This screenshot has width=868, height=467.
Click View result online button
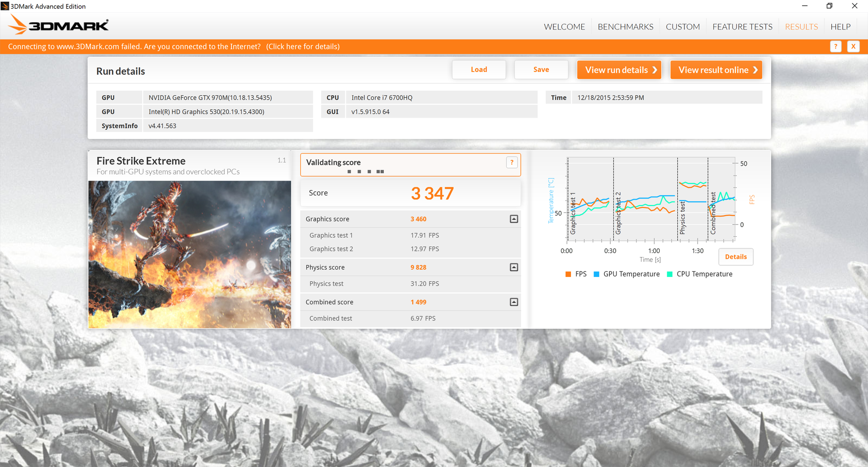pyautogui.click(x=716, y=70)
